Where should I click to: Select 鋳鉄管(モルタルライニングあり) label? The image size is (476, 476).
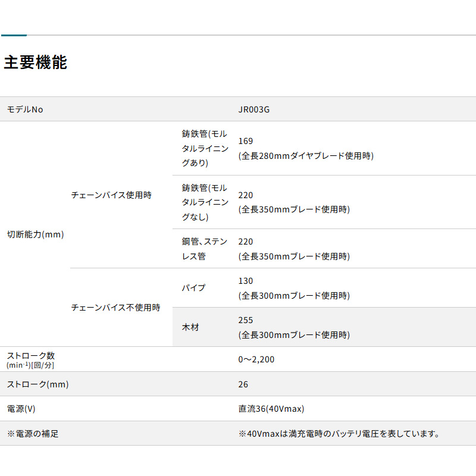tap(205, 148)
